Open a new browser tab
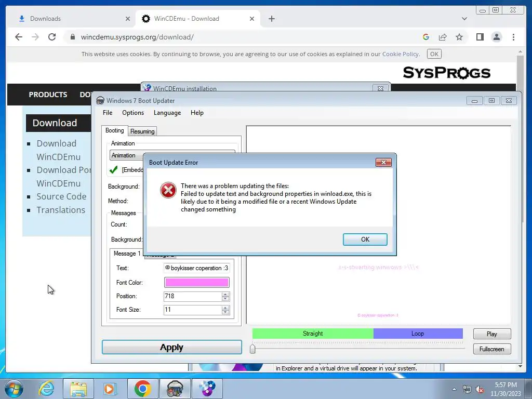The height and width of the screenshot is (399, 532). tap(271, 19)
